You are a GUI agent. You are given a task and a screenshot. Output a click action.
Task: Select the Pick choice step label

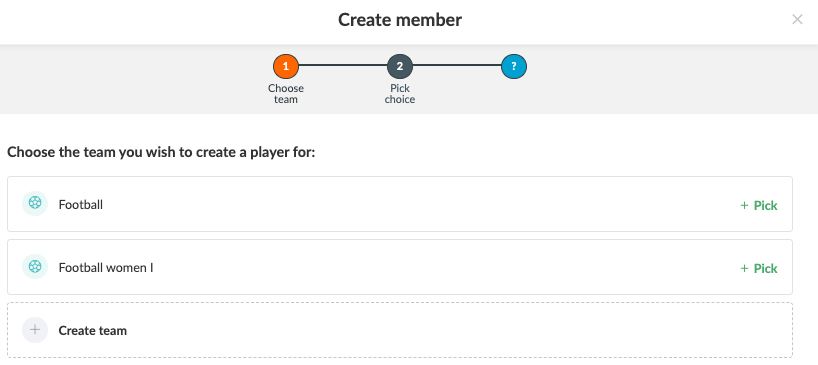point(400,94)
